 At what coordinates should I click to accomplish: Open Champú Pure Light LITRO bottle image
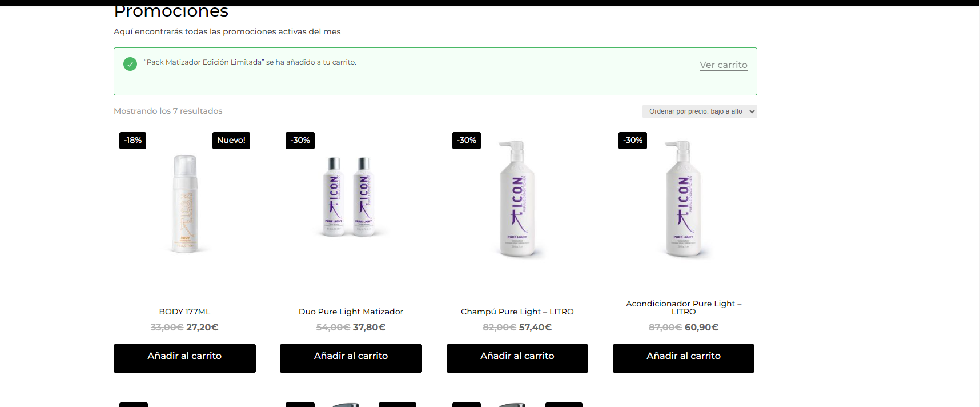[x=517, y=198]
